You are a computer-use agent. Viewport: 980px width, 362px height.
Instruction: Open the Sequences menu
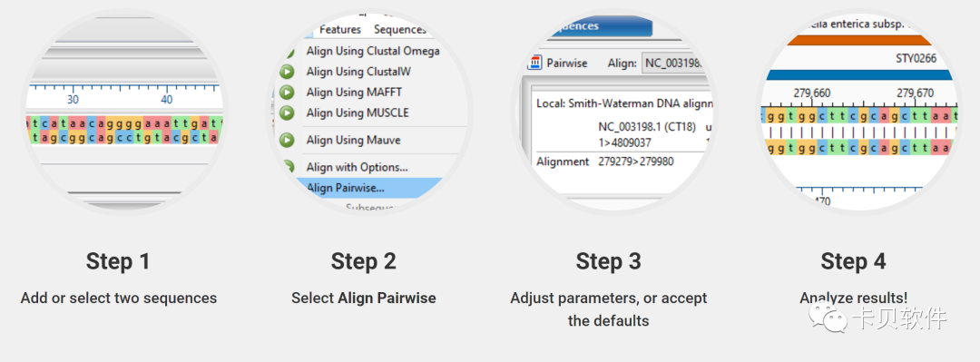point(400,29)
